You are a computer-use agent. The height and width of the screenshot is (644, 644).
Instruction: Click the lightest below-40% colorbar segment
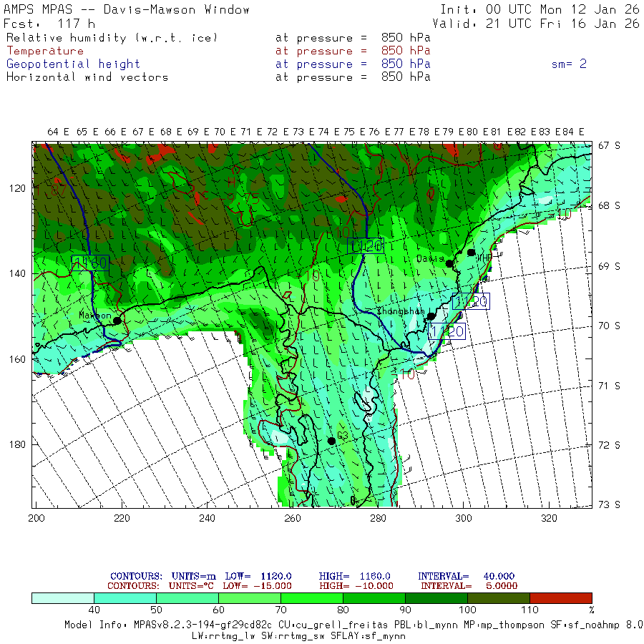tap(63, 598)
